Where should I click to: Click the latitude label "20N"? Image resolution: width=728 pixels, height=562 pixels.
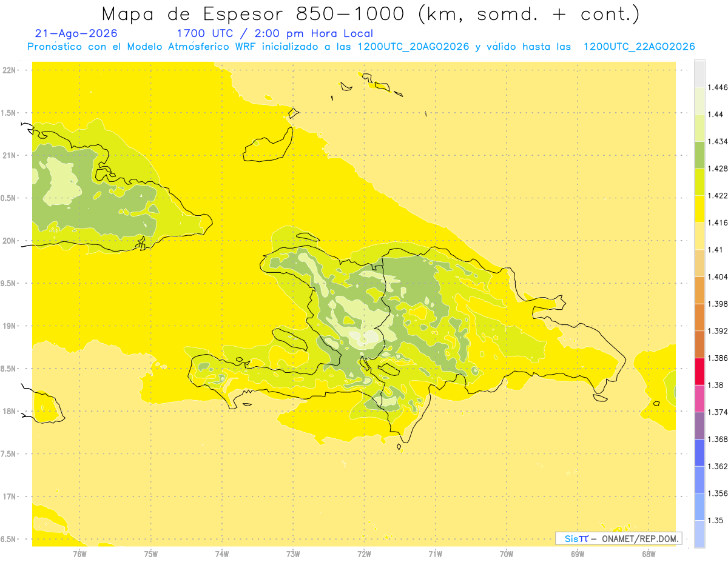click(10, 241)
